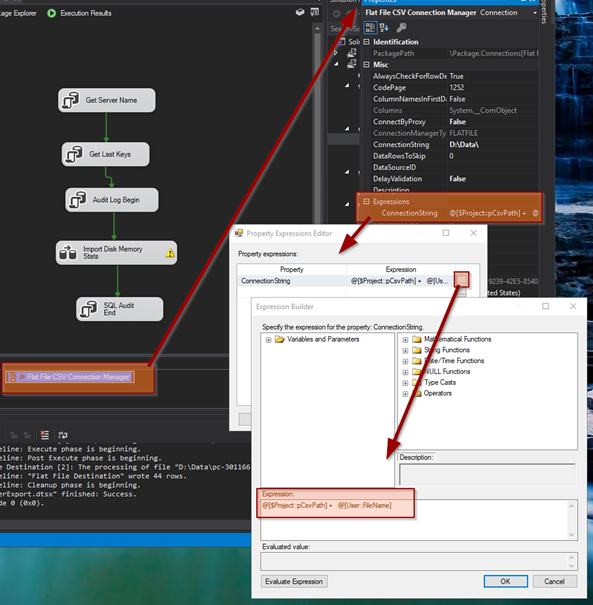The image size is (593, 605).
Task: Click the Expression box scroll down arrow
Action: (x=572, y=535)
